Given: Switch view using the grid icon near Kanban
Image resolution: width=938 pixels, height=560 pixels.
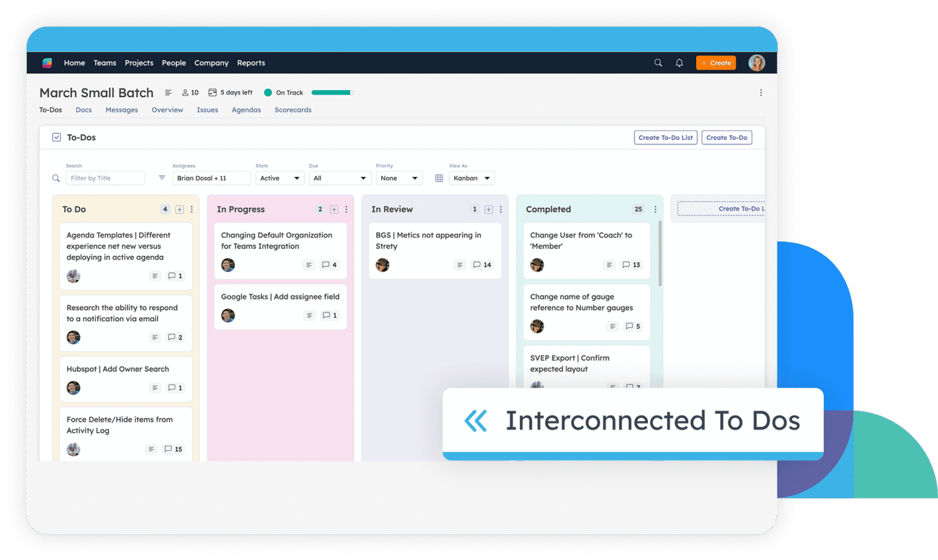Looking at the screenshot, I should [439, 178].
